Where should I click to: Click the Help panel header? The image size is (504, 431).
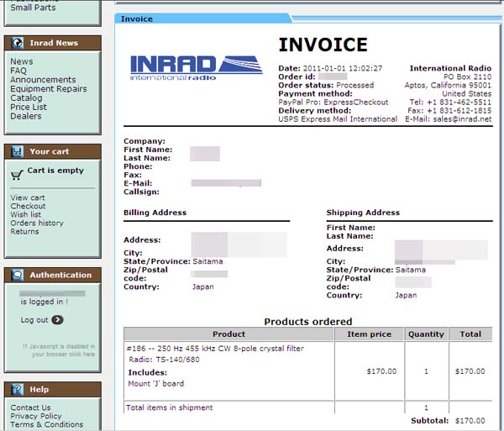(53, 389)
